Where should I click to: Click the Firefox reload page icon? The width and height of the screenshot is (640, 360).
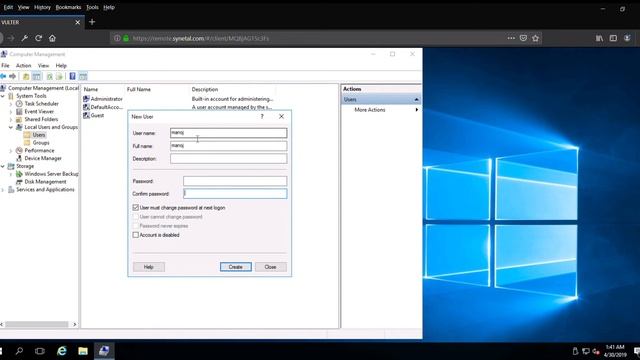[38, 38]
